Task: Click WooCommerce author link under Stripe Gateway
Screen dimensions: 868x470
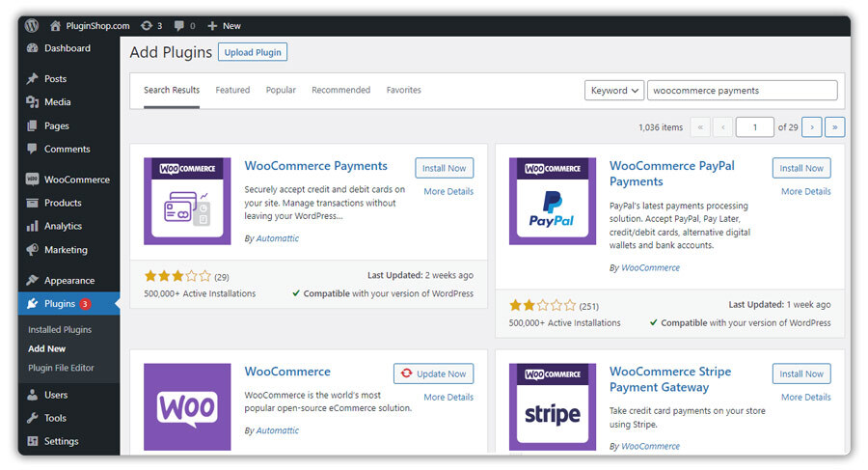Action: click(x=650, y=446)
